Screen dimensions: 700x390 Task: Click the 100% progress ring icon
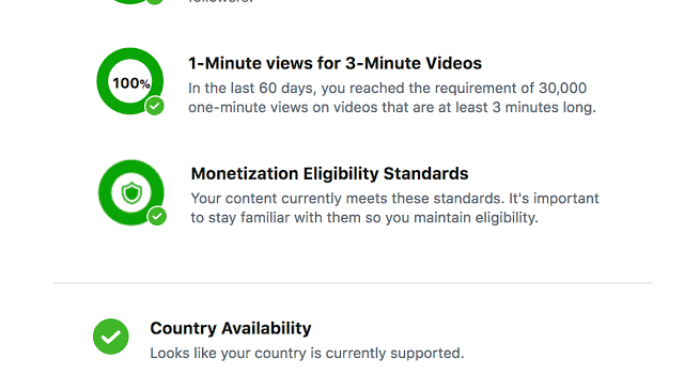pos(130,81)
